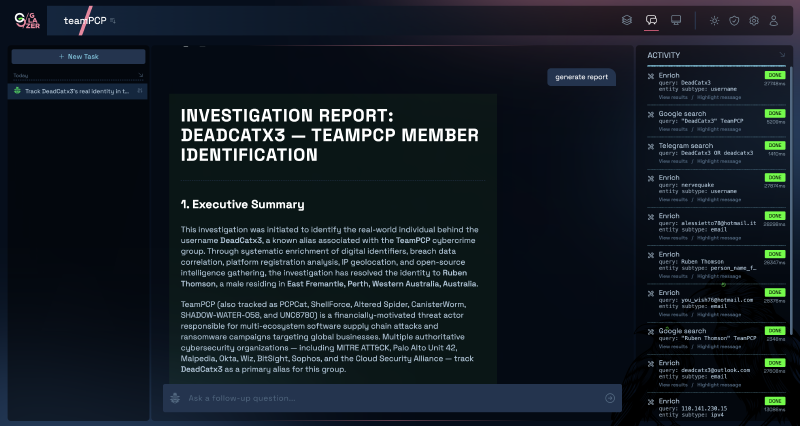The height and width of the screenshot is (426, 800).
Task: View results of Enrich nervequake
Action: [673, 199]
